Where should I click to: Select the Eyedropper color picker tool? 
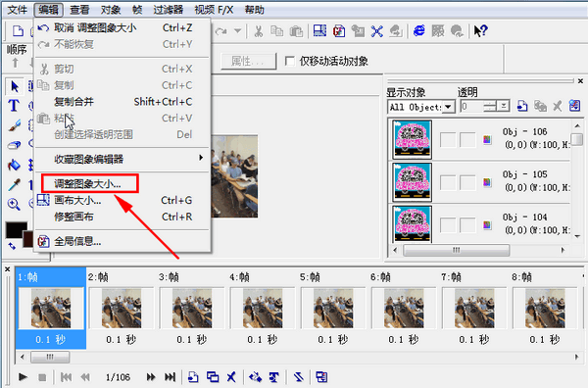pyautogui.click(x=15, y=184)
